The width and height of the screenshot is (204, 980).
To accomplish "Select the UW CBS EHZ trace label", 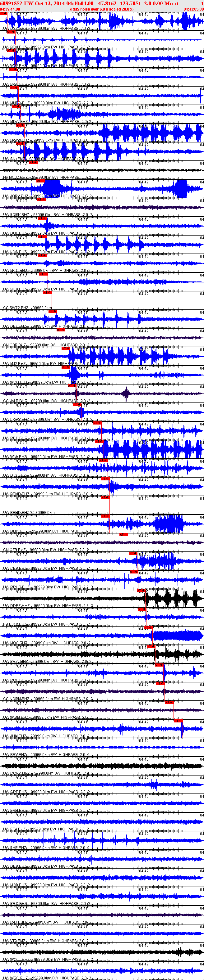I will 47,569.
